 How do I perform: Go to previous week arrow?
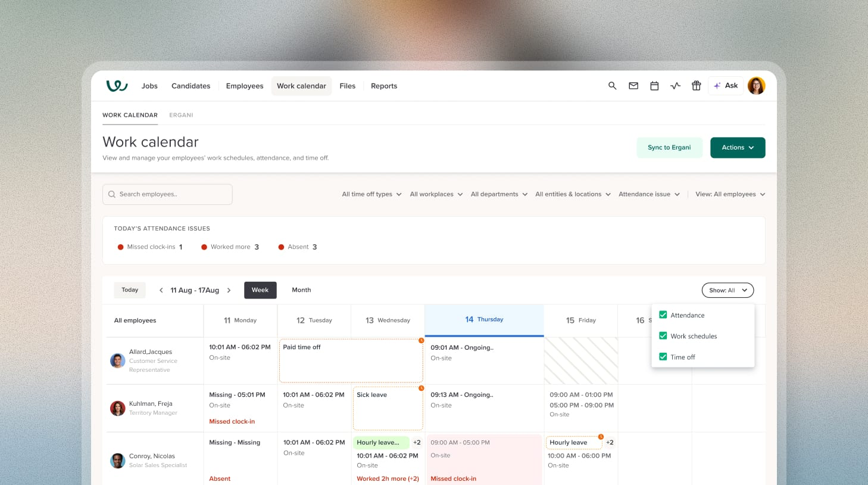(161, 290)
